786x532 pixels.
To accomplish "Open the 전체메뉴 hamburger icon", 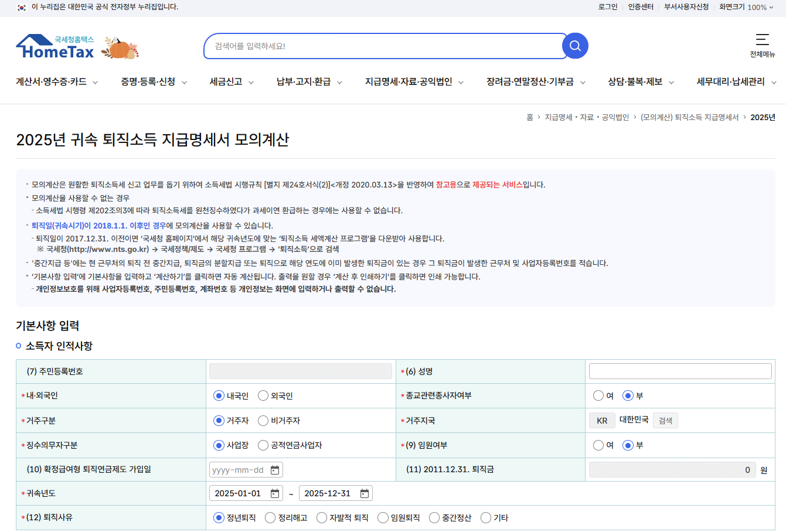I will coord(763,40).
